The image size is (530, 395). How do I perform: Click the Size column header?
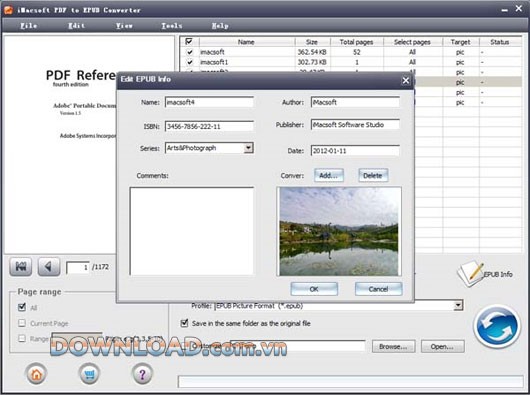[x=312, y=42]
